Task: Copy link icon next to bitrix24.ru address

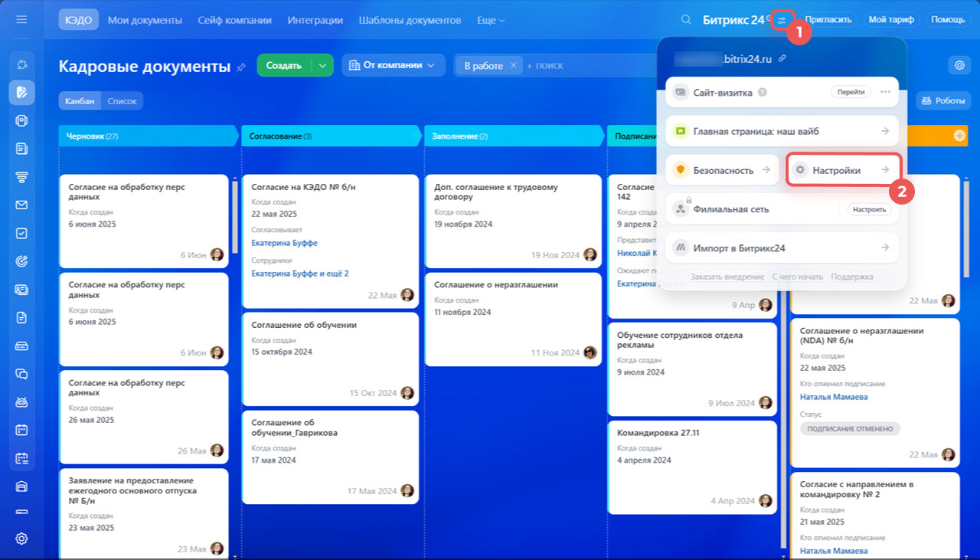Action: (x=782, y=58)
